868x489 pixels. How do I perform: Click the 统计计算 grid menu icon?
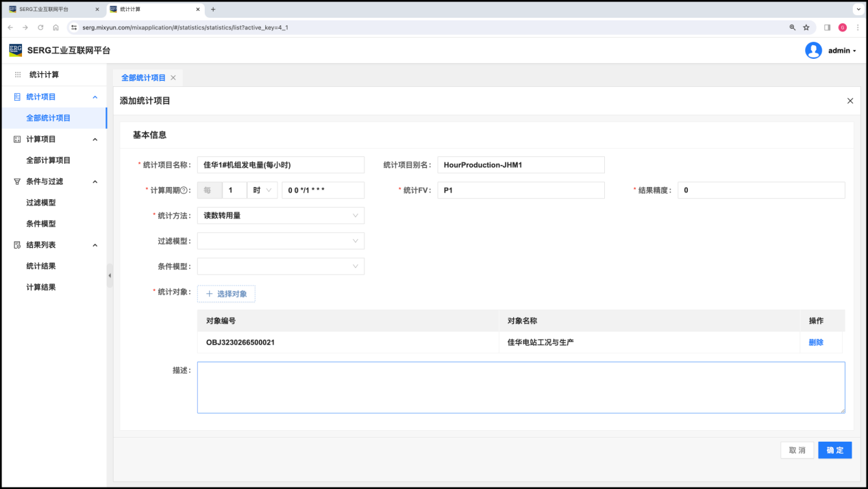tap(18, 75)
